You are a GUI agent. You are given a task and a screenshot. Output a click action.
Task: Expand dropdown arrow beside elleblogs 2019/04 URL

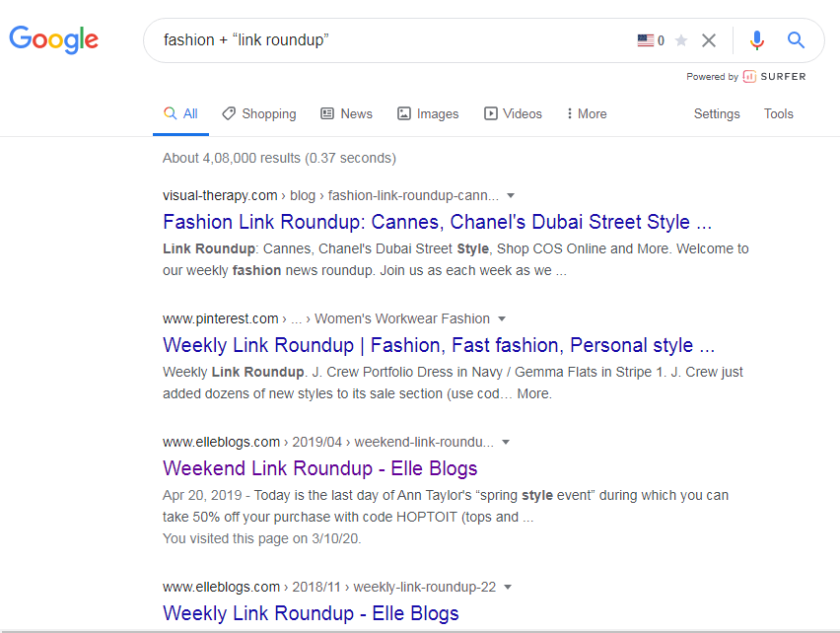[x=506, y=443]
